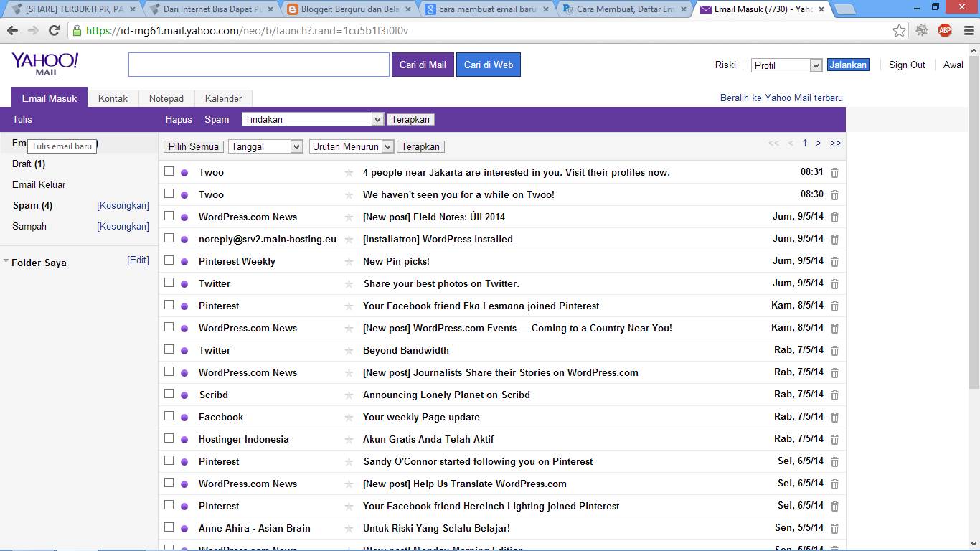Reload the page using the refresh icon

(x=54, y=31)
